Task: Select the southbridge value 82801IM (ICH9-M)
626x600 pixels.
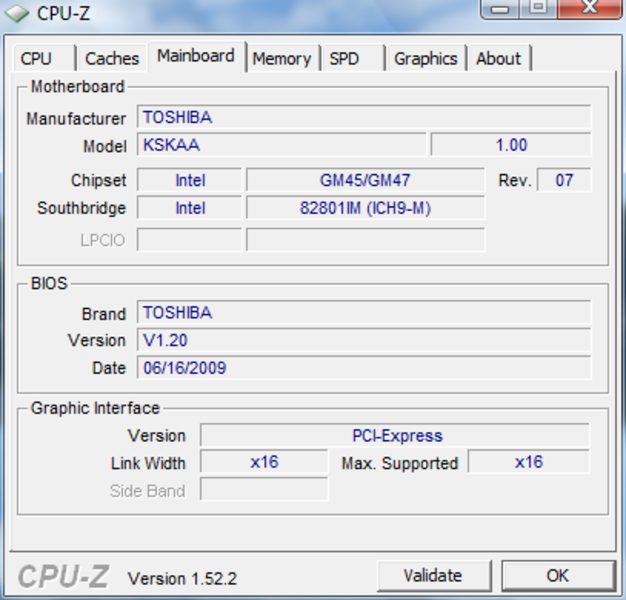Action: click(x=365, y=208)
